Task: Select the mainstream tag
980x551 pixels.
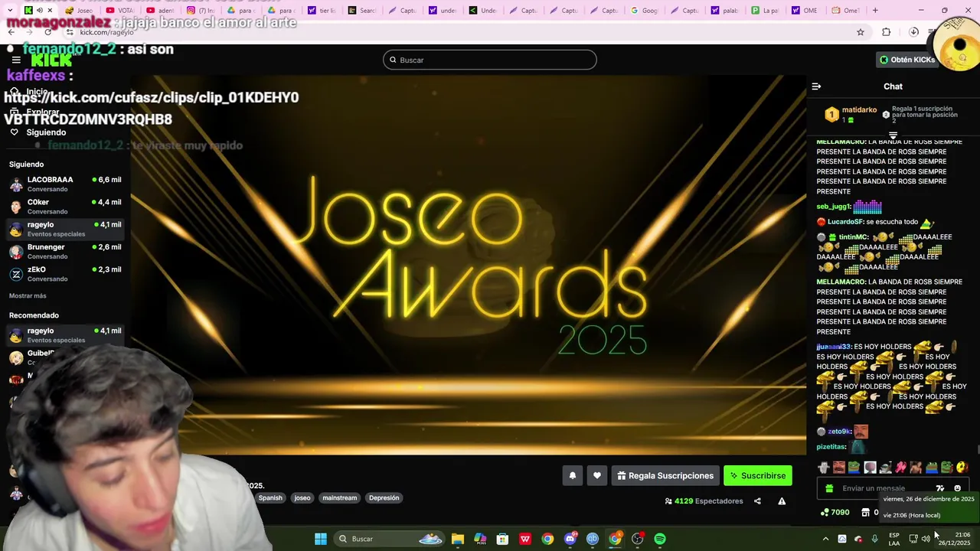Action: [340, 497]
